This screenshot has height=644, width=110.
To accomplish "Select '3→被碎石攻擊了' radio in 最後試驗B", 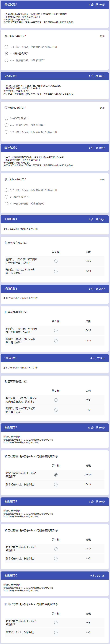I will click(x=6, y=118).
